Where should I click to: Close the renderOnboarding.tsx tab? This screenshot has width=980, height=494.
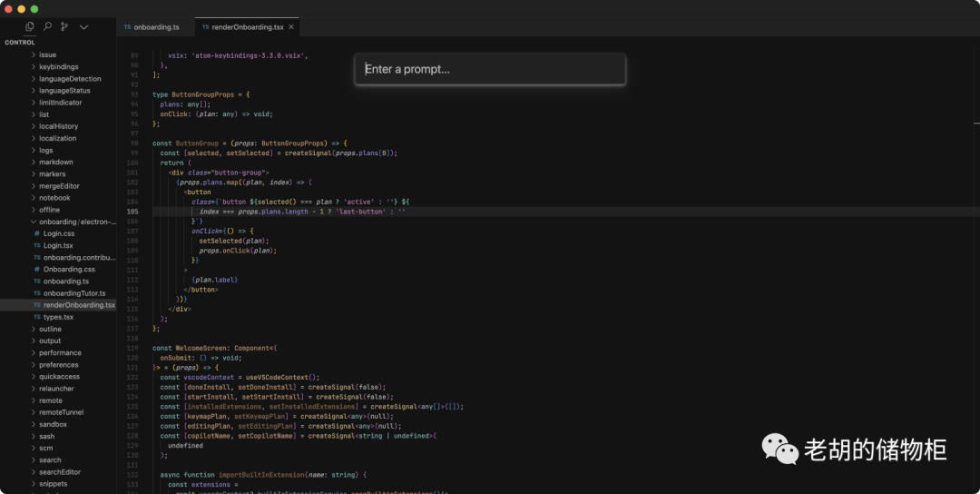click(x=290, y=27)
